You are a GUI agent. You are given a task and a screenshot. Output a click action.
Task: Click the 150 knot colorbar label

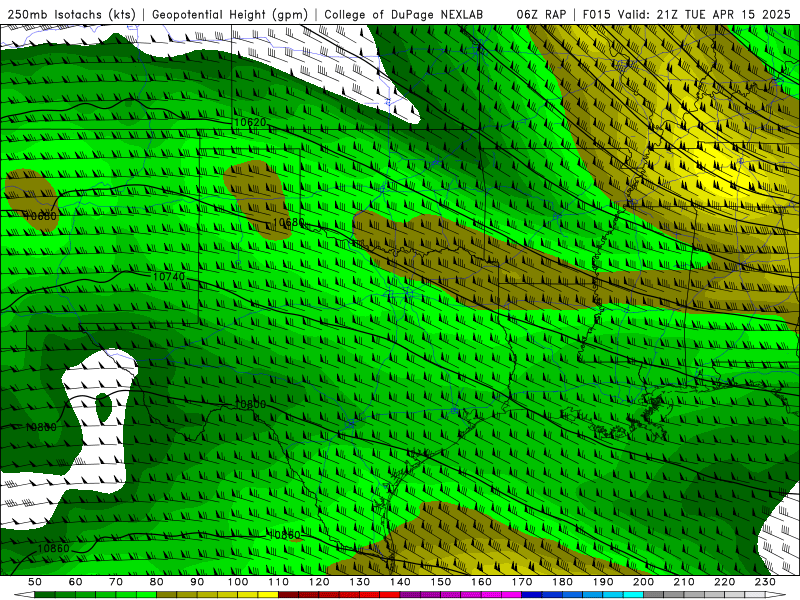pos(441,582)
